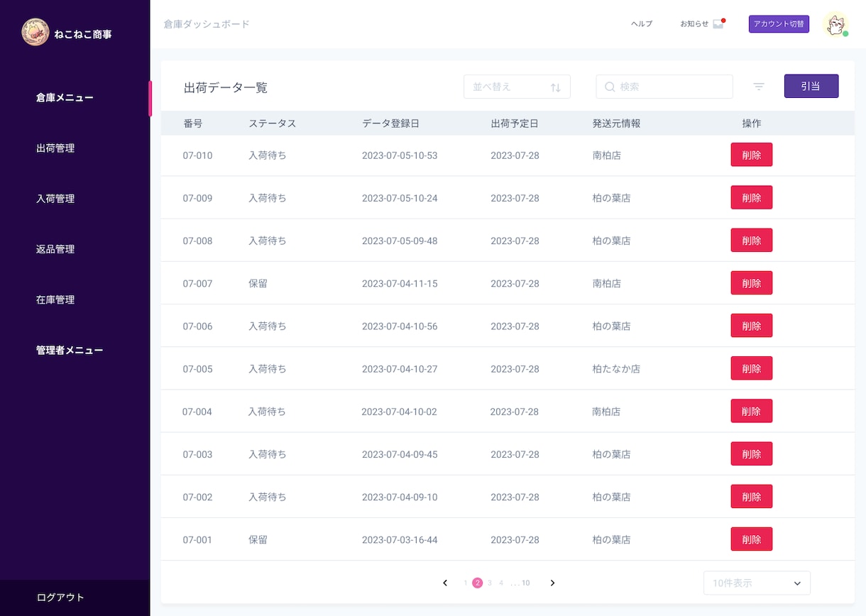Expand the 10件表示 page size dropdown
The width and height of the screenshot is (866, 616).
point(757,583)
